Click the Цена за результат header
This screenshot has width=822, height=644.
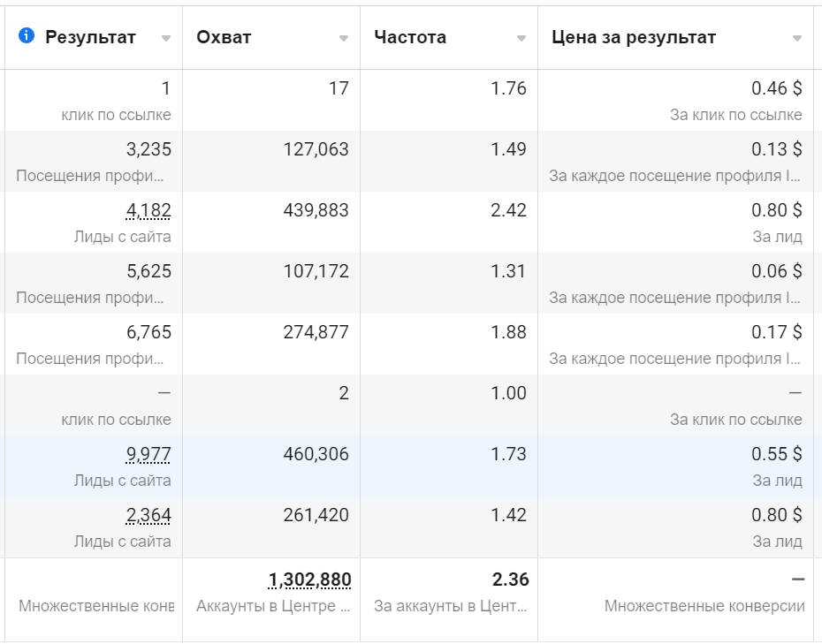[x=636, y=37]
